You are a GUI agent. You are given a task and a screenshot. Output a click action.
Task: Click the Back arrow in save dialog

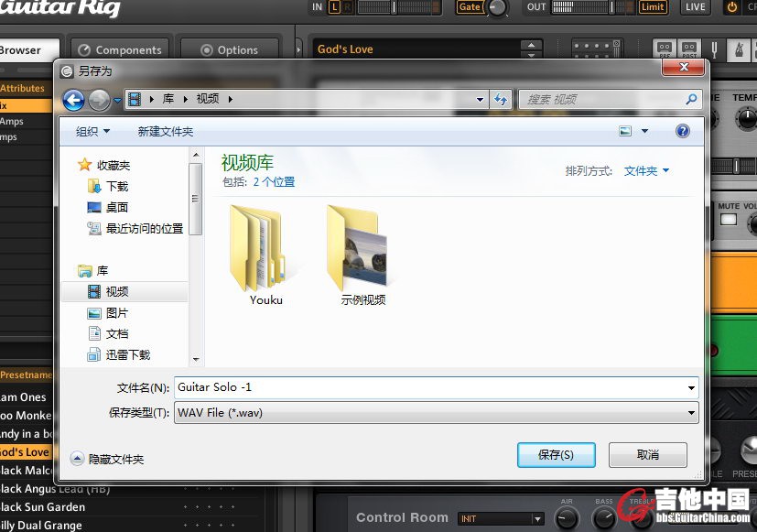73,100
